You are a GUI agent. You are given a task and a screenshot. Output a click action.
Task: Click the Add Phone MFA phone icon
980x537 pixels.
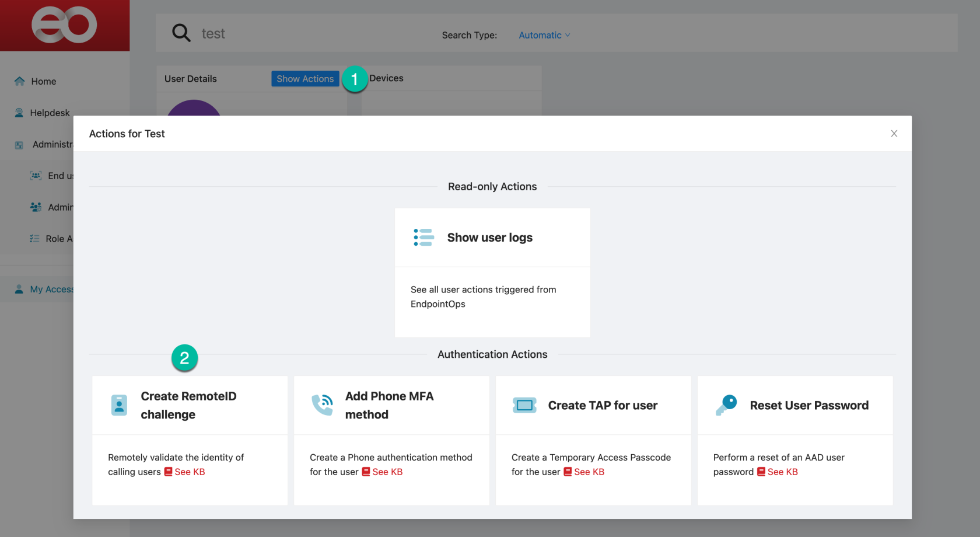(x=322, y=405)
